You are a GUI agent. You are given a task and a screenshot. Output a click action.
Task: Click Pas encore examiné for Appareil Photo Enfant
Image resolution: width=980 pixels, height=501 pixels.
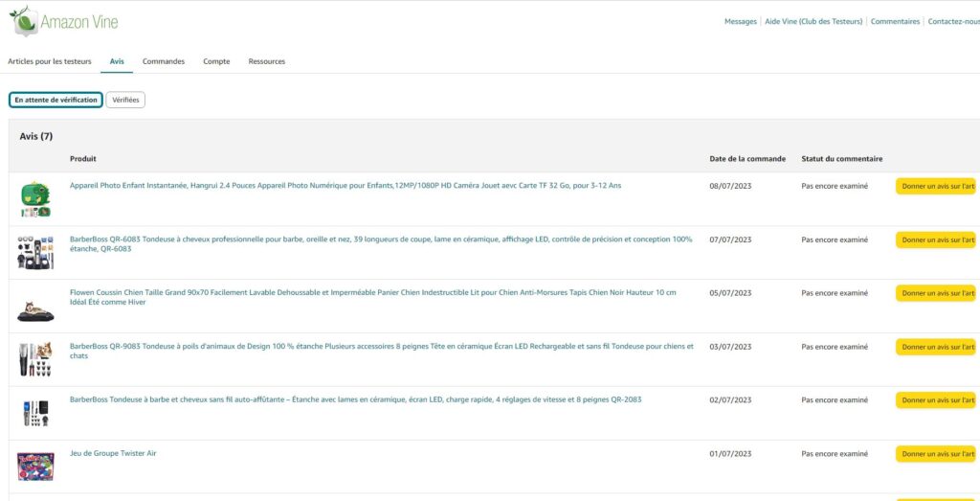click(x=835, y=187)
